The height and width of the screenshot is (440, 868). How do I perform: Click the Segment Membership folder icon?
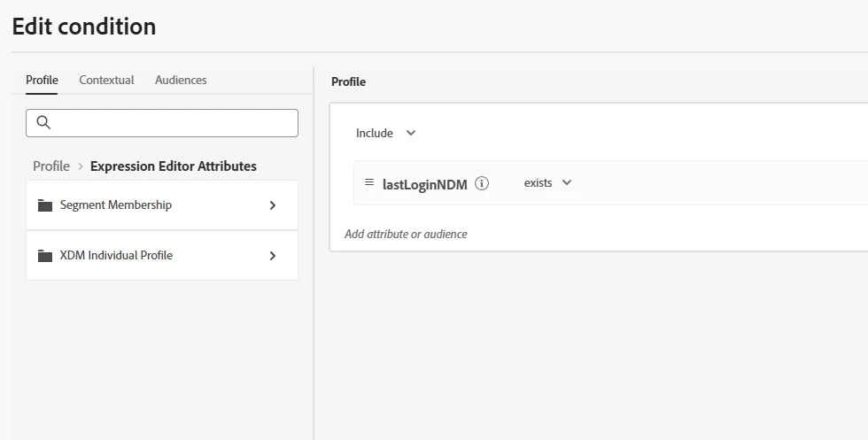point(45,205)
